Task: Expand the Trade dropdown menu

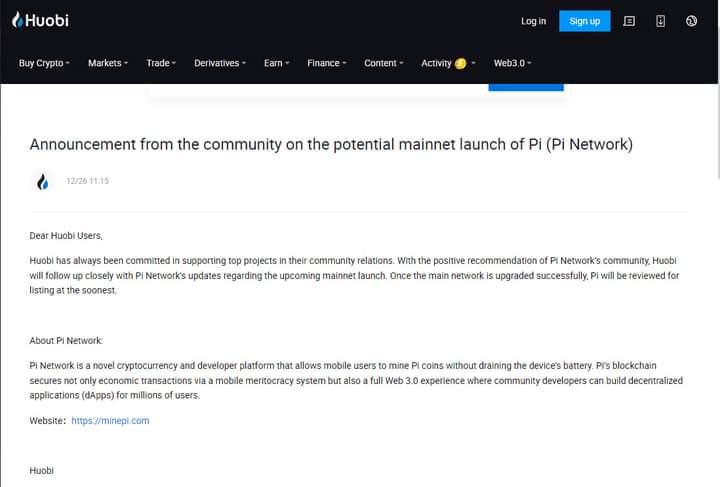Action: [x=161, y=63]
